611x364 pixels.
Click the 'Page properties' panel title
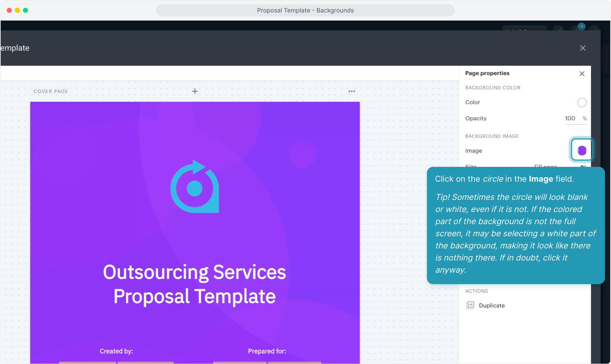click(487, 73)
